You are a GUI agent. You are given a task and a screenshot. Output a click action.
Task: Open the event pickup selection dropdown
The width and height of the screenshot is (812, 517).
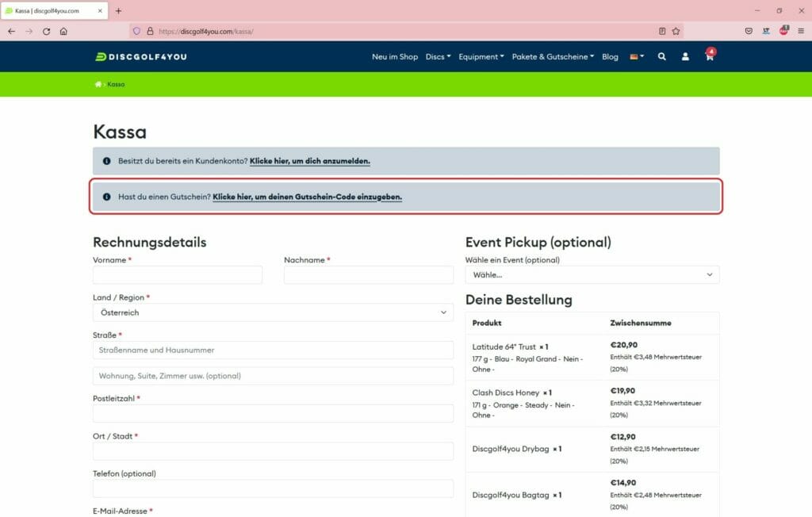click(592, 274)
